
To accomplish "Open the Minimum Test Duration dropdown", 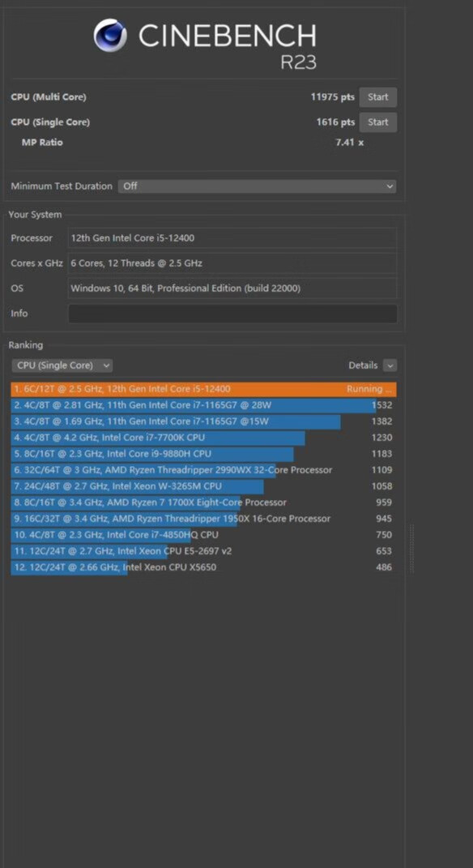I will tap(258, 186).
